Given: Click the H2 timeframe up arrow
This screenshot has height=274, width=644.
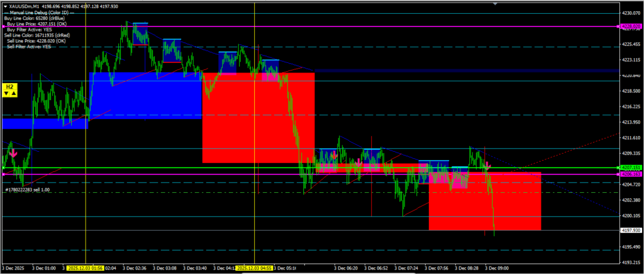Looking at the screenshot, I should (13, 93).
